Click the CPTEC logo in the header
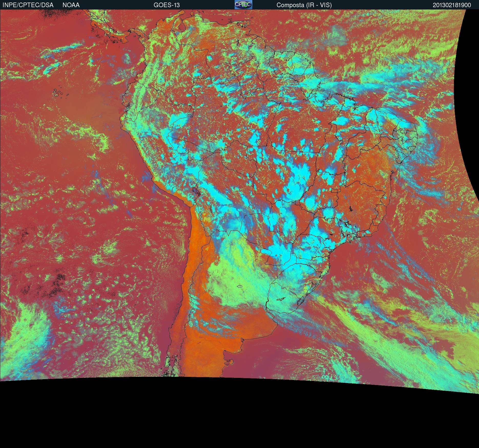Viewport: 479px width, 448px height. 243,5
